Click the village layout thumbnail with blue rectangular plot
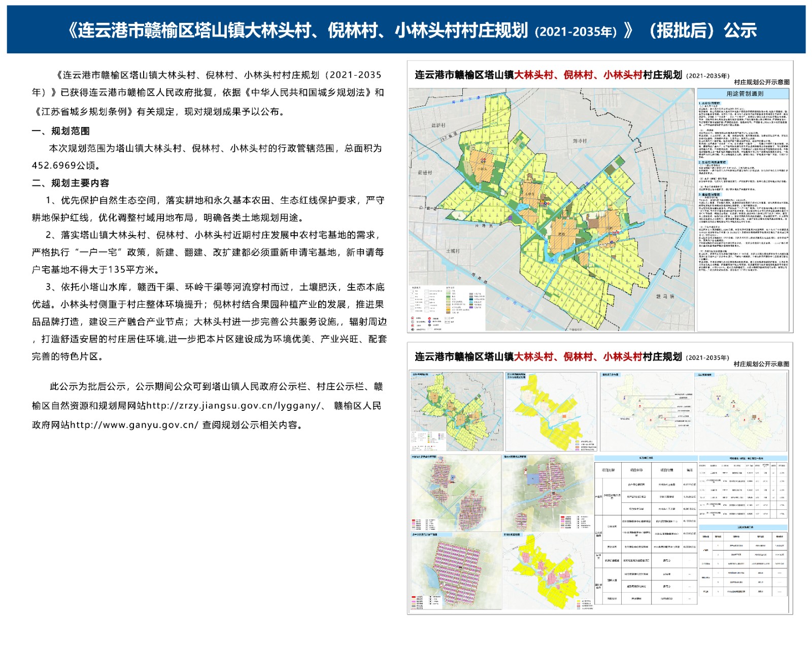 (x=547, y=493)
